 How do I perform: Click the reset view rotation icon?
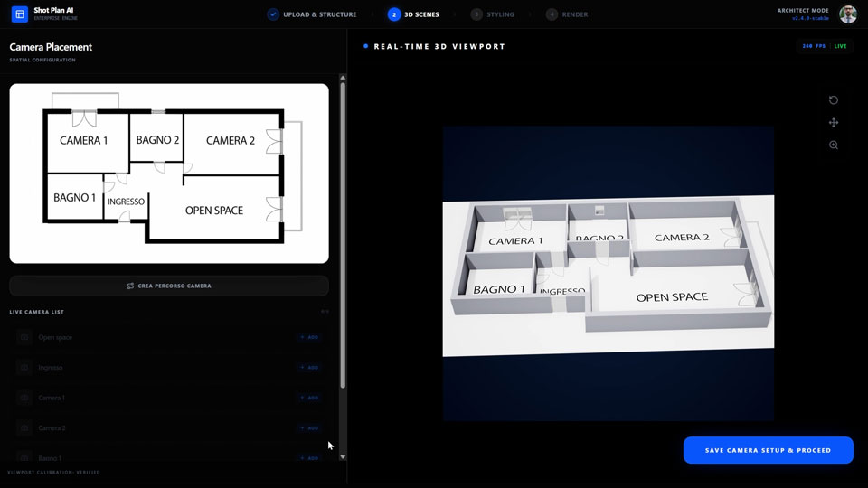click(834, 100)
